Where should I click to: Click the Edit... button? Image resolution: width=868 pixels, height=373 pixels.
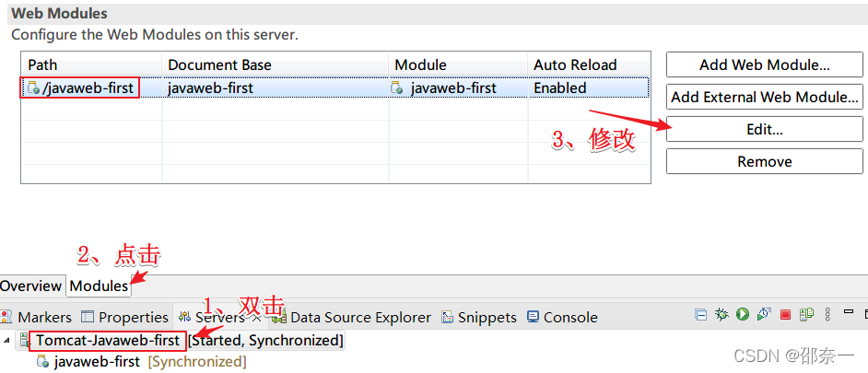(x=765, y=130)
